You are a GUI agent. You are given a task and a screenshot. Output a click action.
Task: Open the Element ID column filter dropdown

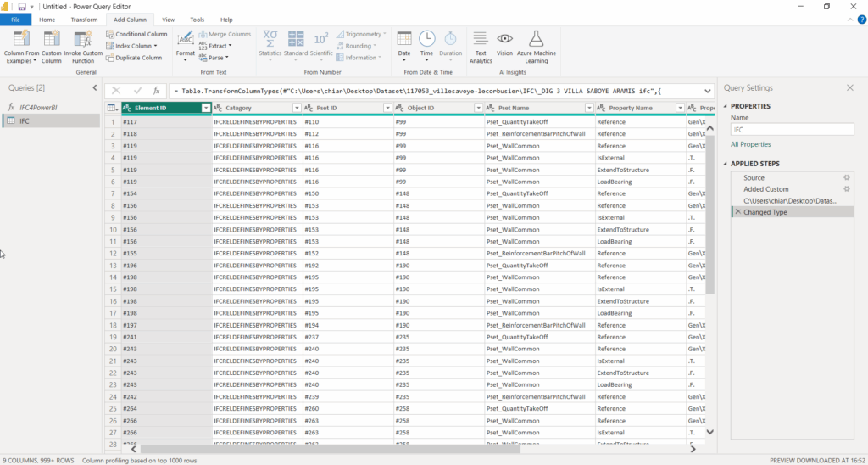tap(205, 108)
